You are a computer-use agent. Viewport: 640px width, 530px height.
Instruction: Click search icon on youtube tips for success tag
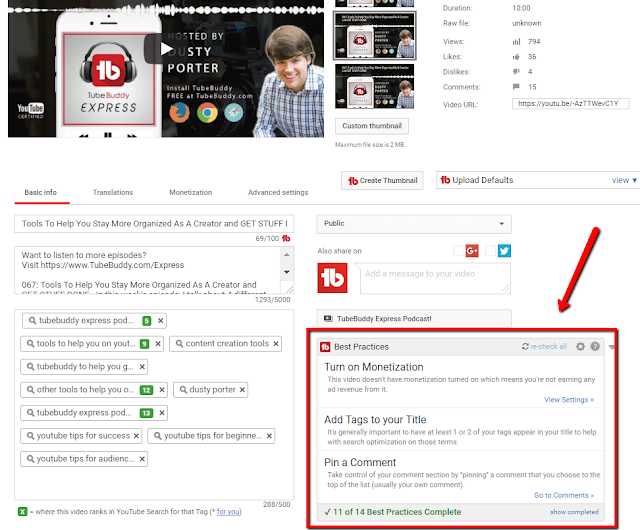click(31, 436)
